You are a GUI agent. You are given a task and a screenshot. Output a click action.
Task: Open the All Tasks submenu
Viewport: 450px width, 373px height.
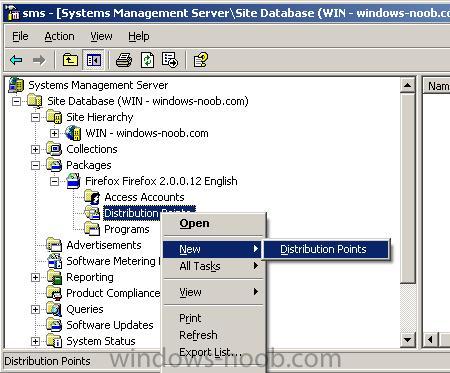pos(213,266)
